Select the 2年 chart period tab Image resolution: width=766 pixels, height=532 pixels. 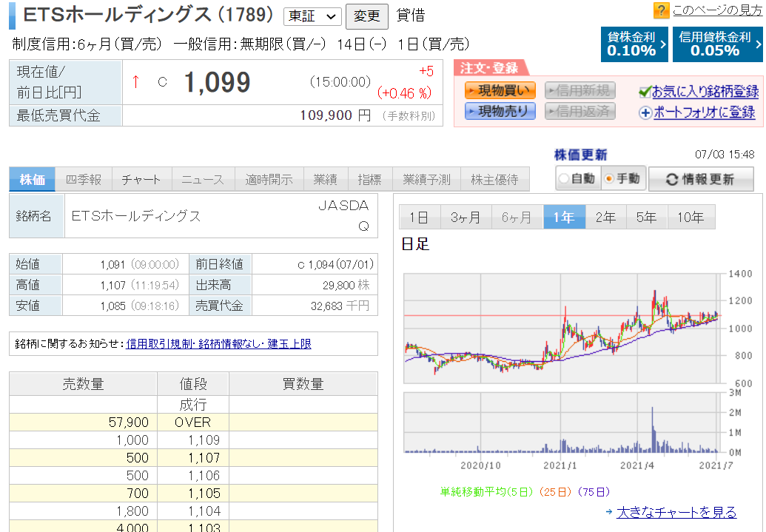605,217
